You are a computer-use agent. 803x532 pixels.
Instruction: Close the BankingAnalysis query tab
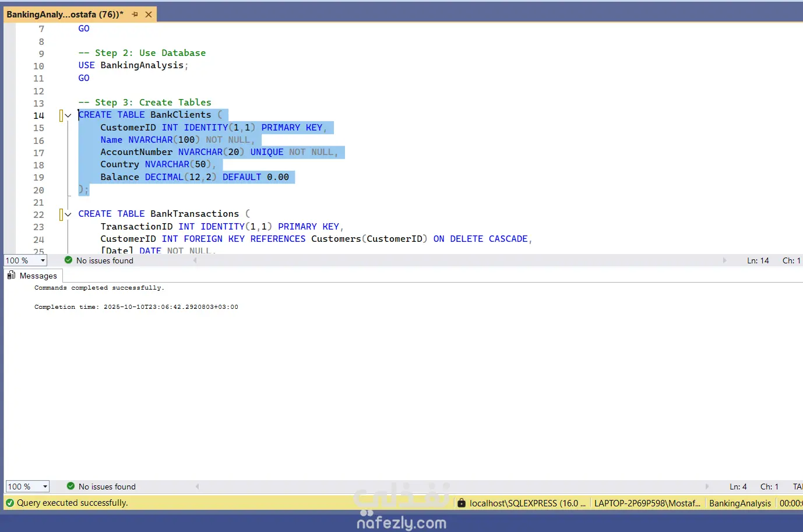(149, 15)
